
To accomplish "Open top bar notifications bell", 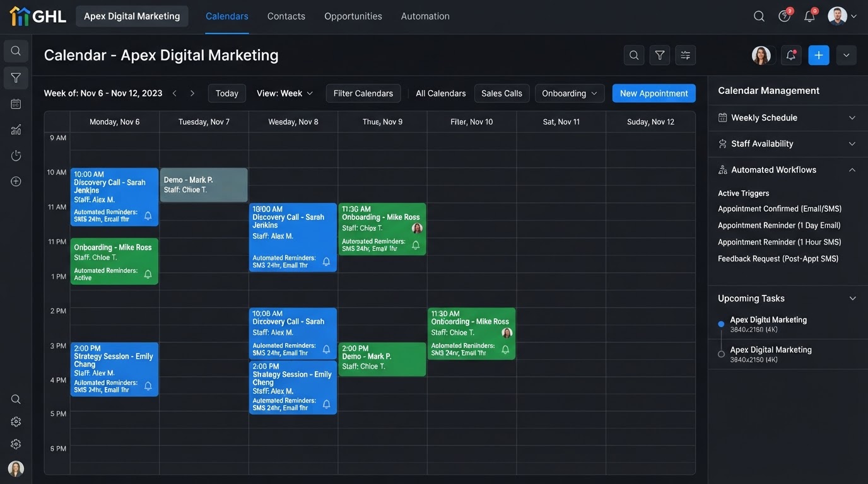I will click(x=809, y=16).
